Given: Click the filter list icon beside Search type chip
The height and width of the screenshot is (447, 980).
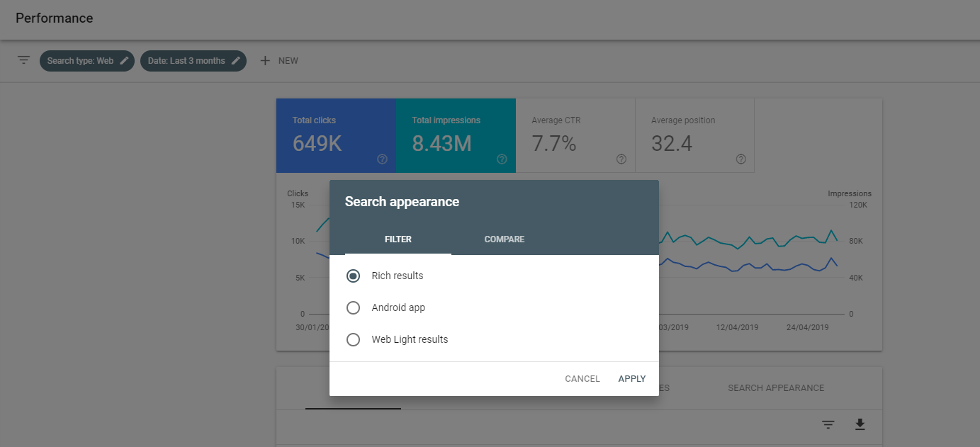Looking at the screenshot, I should pos(24,60).
